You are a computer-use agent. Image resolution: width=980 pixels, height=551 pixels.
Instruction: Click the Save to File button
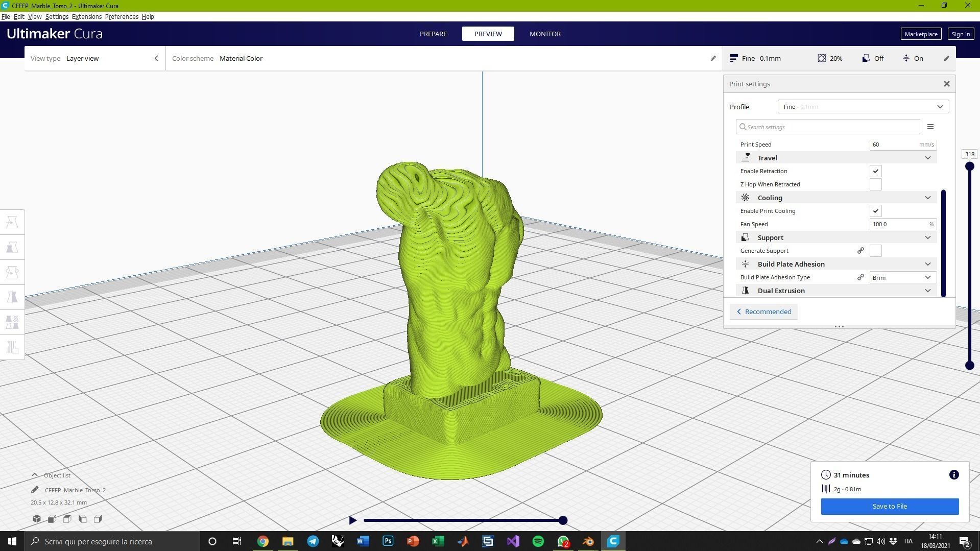pyautogui.click(x=890, y=506)
